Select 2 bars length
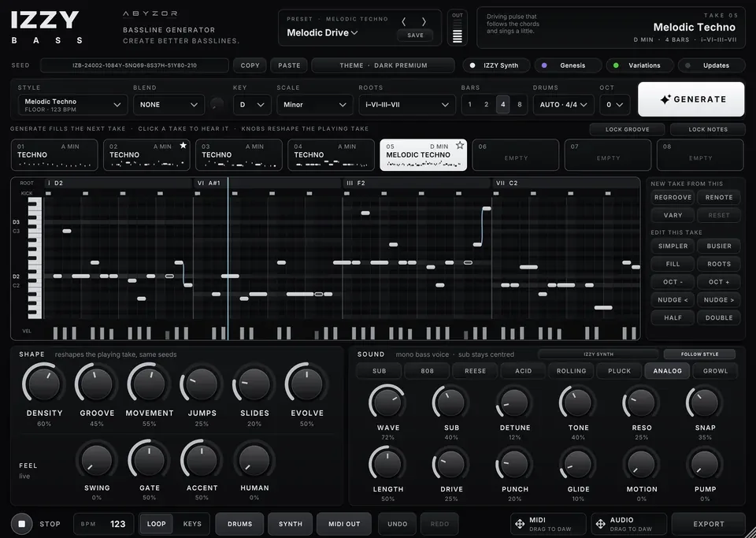 pyautogui.click(x=486, y=105)
